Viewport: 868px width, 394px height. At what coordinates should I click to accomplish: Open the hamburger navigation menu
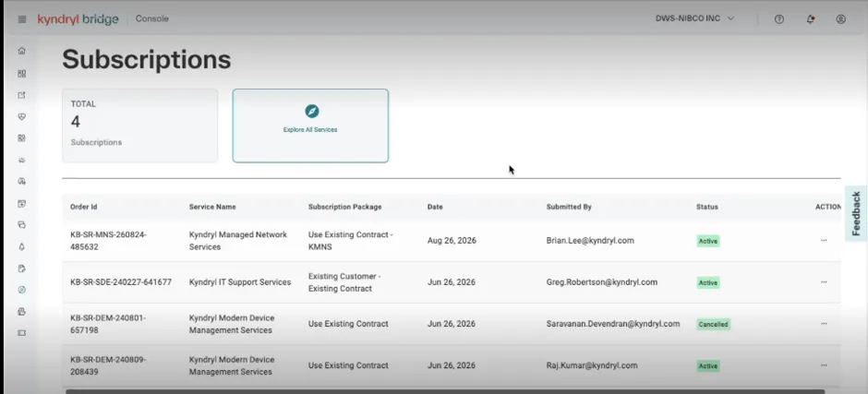coord(22,19)
